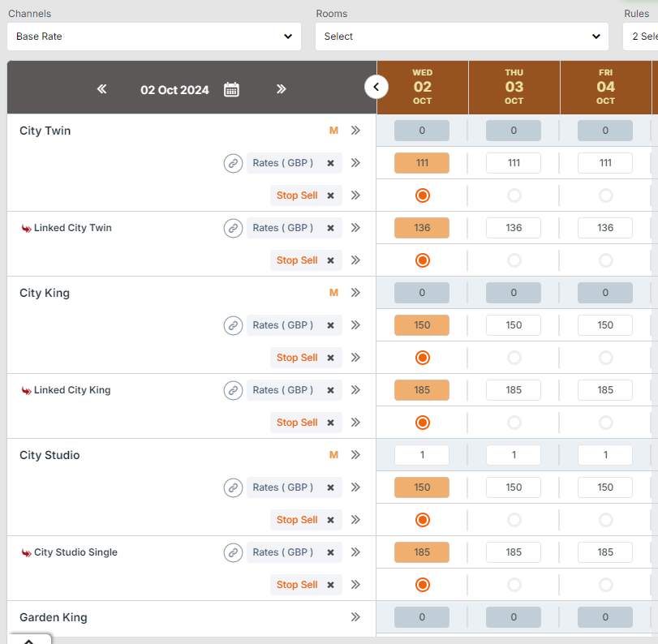The height and width of the screenshot is (644, 658).
Task: Open the calendar date picker icon
Action: (x=231, y=89)
